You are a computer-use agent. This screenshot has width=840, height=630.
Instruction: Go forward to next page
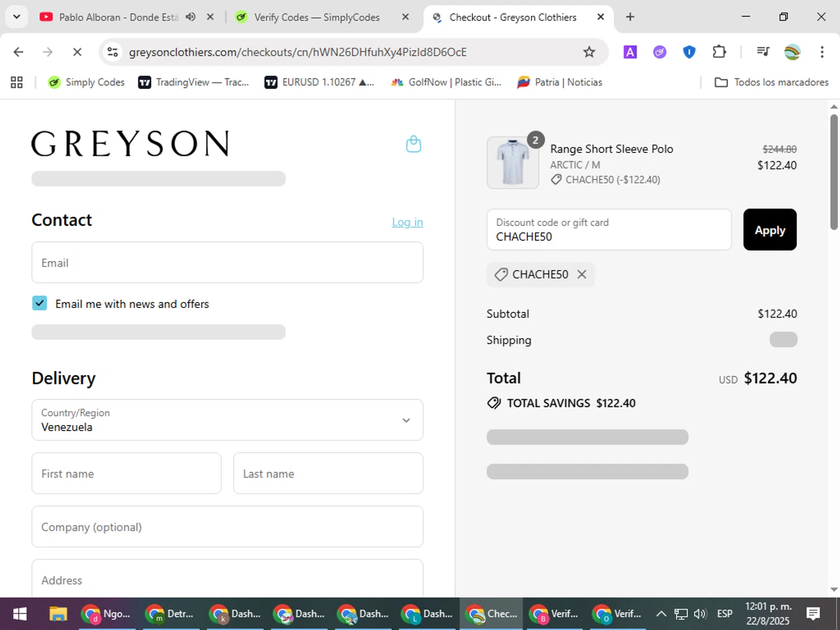(x=48, y=52)
